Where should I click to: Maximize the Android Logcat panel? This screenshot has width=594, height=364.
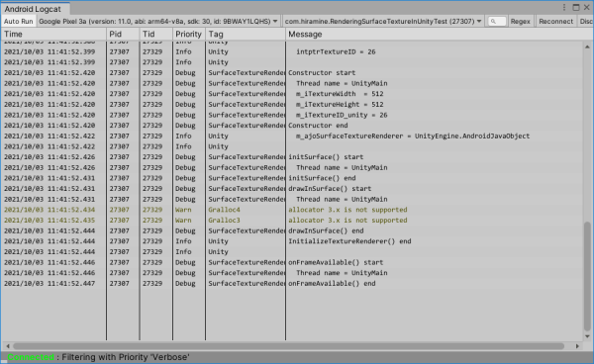tap(576, 8)
